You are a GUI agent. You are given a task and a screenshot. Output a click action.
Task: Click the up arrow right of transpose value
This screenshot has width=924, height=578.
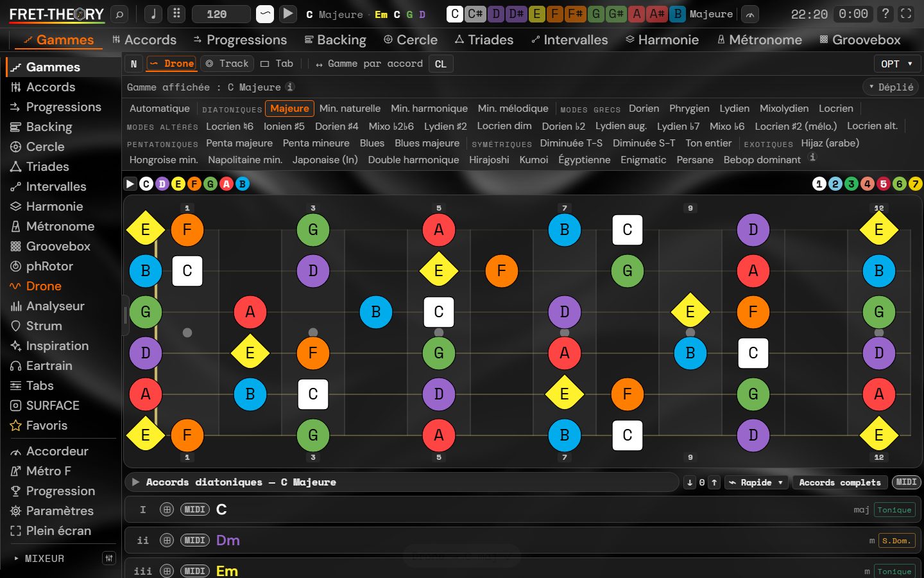pos(714,482)
